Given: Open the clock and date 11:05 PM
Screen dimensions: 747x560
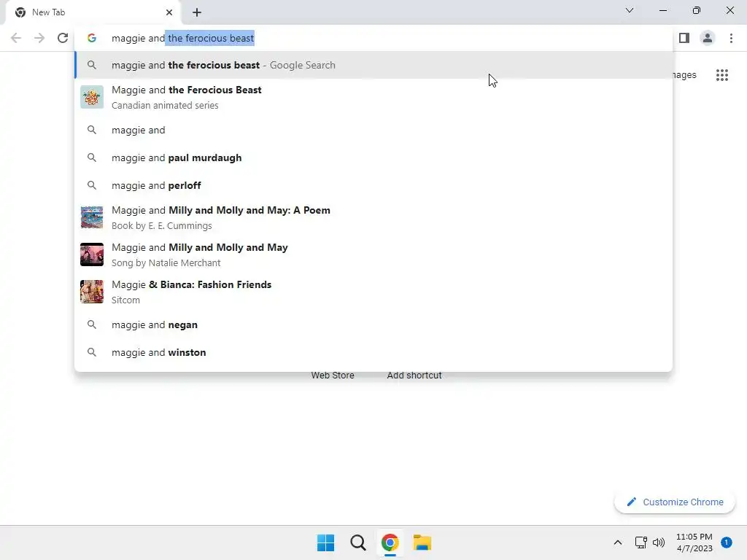Looking at the screenshot, I should [694, 542].
